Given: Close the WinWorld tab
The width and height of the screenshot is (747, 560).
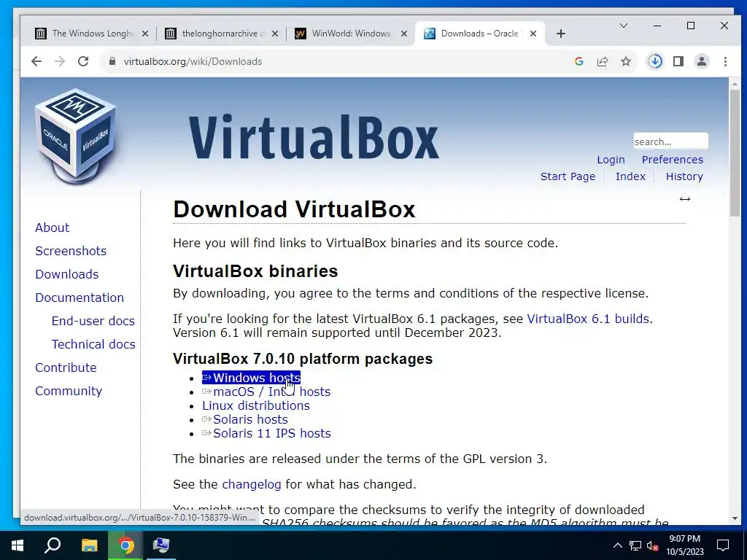Looking at the screenshot, I should tap(404, 34).
